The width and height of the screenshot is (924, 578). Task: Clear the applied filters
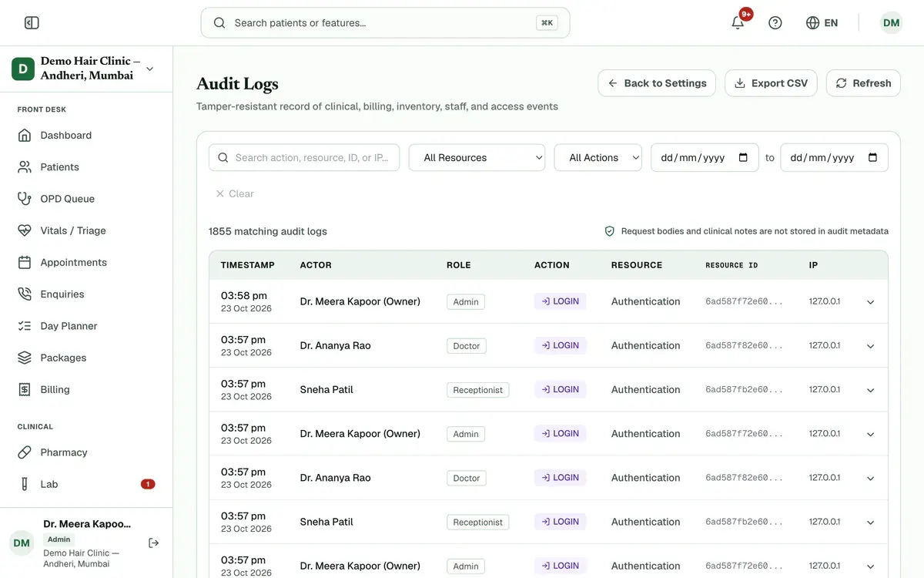234,193
